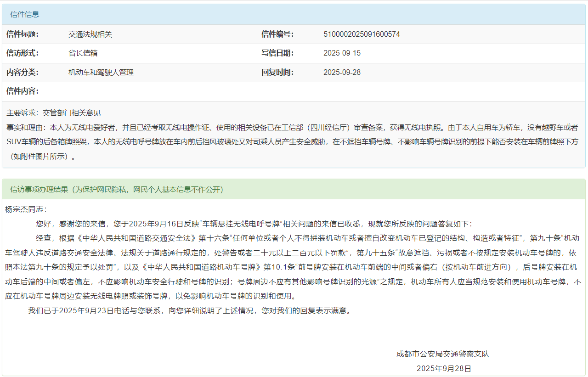588x377 pixels.
Task: Click the letter number 5100002025091600574
Action: point(362,34)
